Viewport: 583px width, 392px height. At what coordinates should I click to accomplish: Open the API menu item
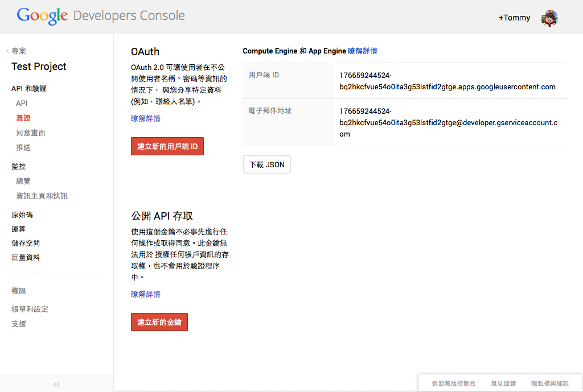[x=22, y=103]
